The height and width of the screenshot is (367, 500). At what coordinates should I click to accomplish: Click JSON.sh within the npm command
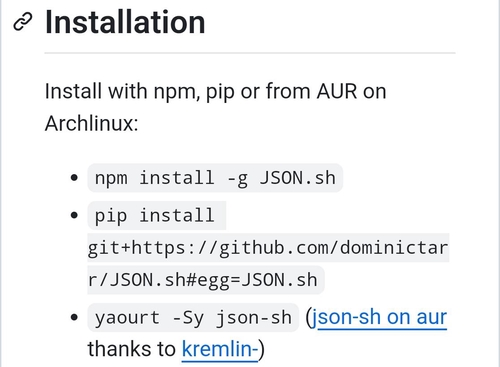coord(297,178)
